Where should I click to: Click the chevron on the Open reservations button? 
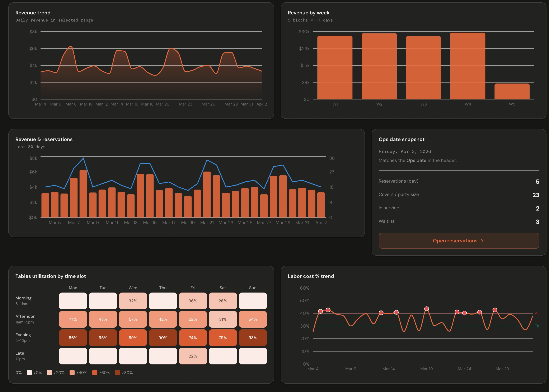(x=482, y=241)
